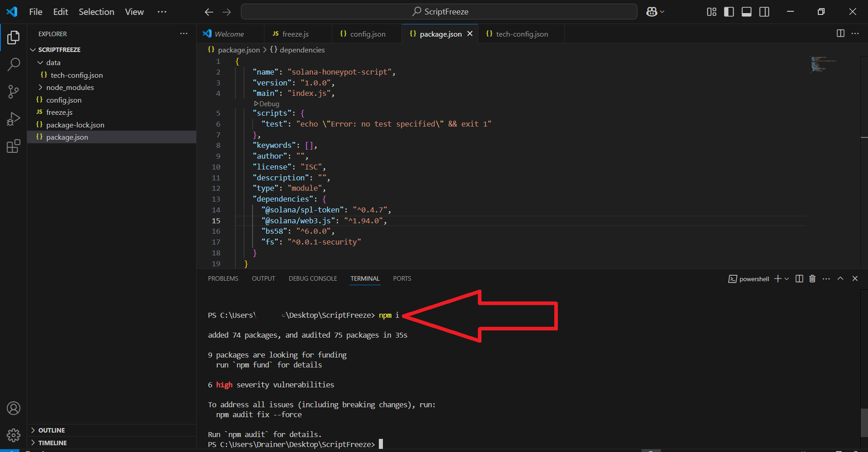Click the VS Code logo icon
Screen dimensions: 868x452
point(12,12)
